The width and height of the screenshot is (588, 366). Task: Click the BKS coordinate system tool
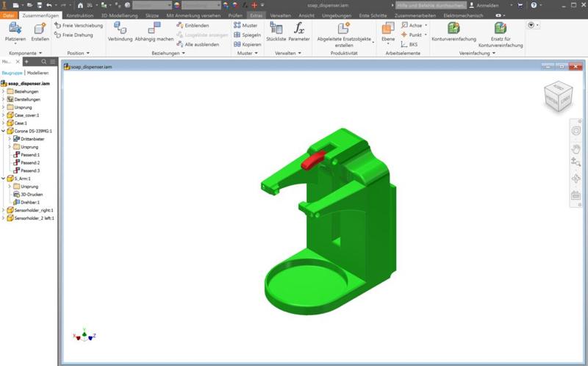point(409,44)
